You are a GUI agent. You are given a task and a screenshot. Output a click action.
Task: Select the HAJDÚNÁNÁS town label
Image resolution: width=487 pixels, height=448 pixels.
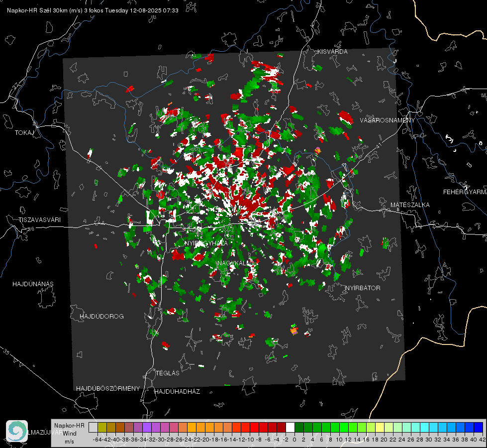(x=33, y=284)
